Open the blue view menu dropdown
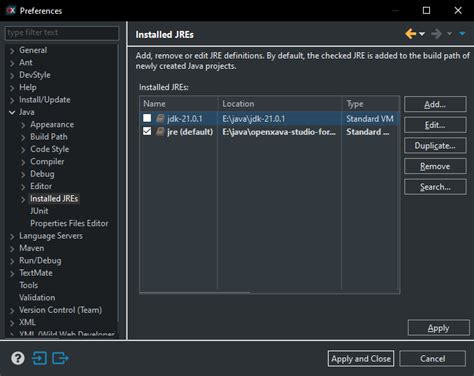The image size is (474, 376). tap(462, 34)
